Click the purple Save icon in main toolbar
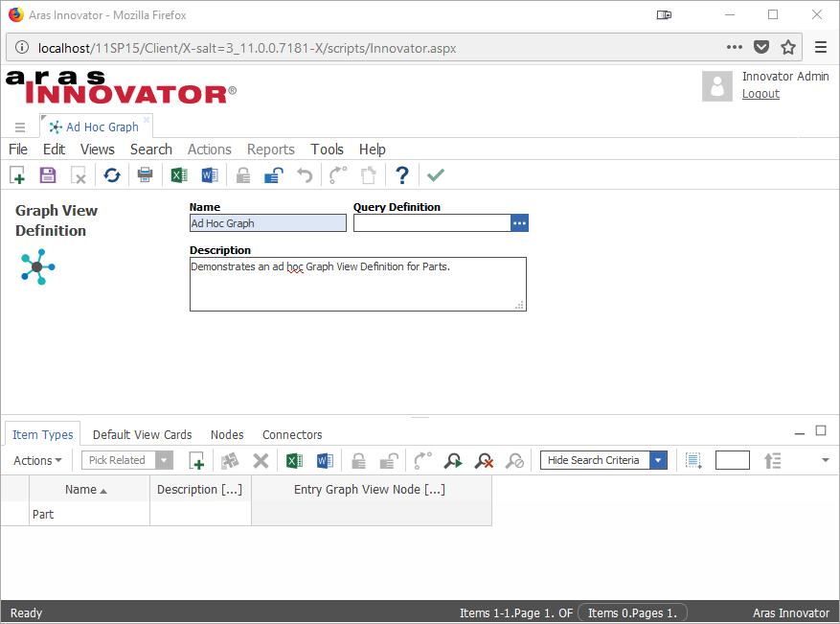This screenshot has width=840, height=624. point(47,174)
